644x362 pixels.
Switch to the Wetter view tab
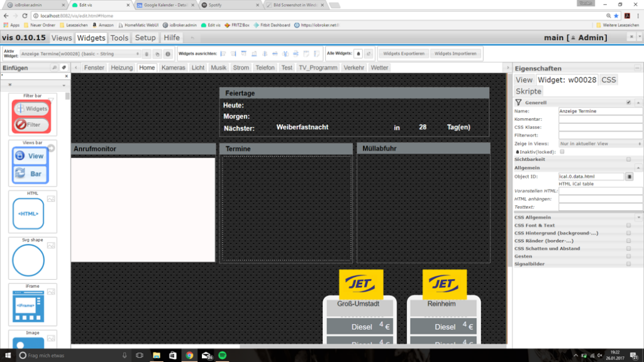(x=379, y=68)
